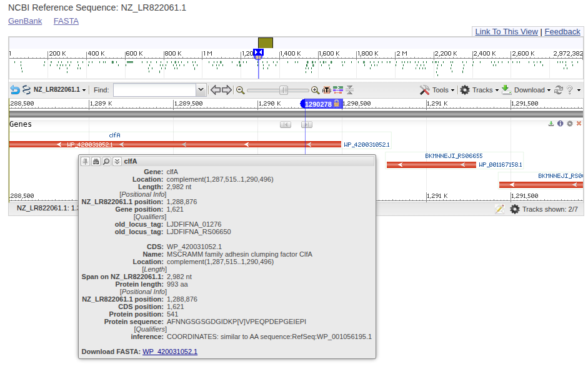Click binoculars icon in clfA tooltip
Screen dimensions: 588x369
click(x=96, y=162)
